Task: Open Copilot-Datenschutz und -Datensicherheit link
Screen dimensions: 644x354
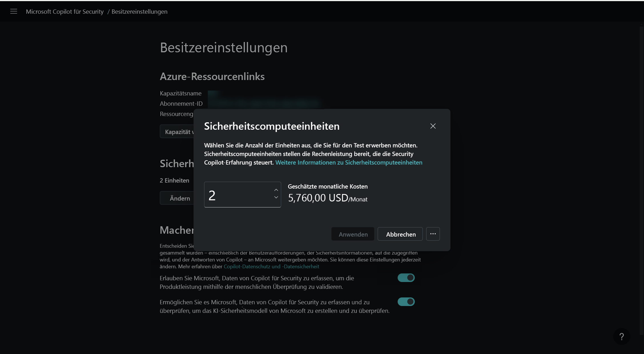Action: (x=271, y=266)
